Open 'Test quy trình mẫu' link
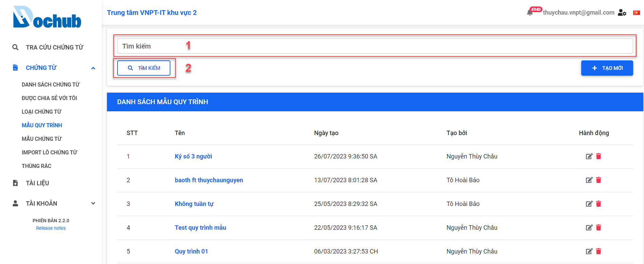The image size is (644, 264). [x=200, y=228]
